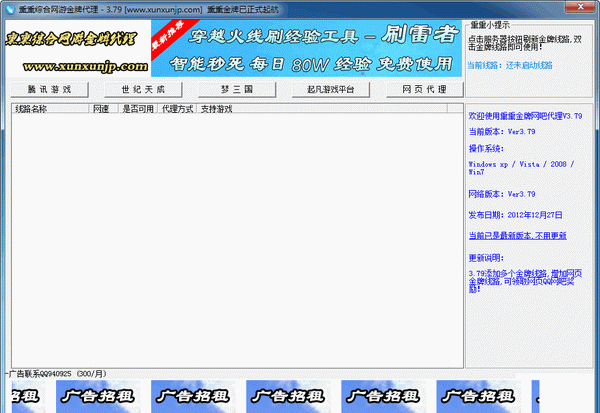Open the 网页代理 button

[x=425, y=89]
